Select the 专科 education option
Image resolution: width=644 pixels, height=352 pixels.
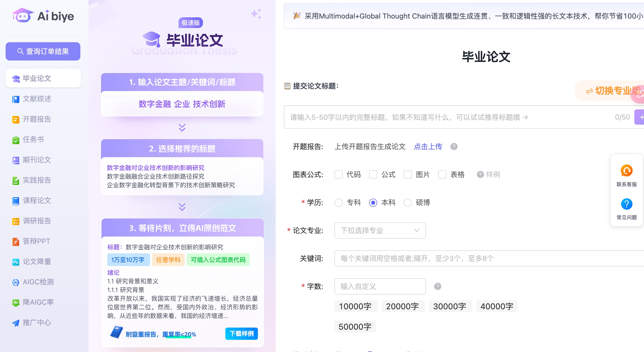click(338, 202)
